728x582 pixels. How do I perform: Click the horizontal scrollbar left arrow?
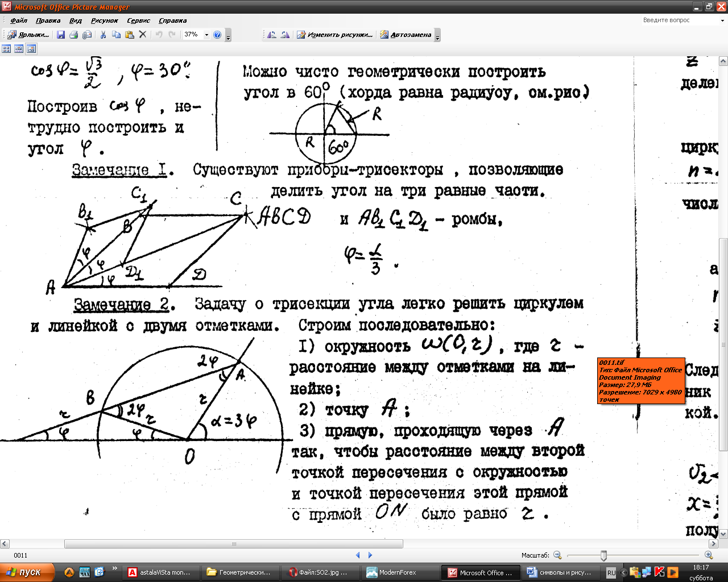(x=5, y=544)
